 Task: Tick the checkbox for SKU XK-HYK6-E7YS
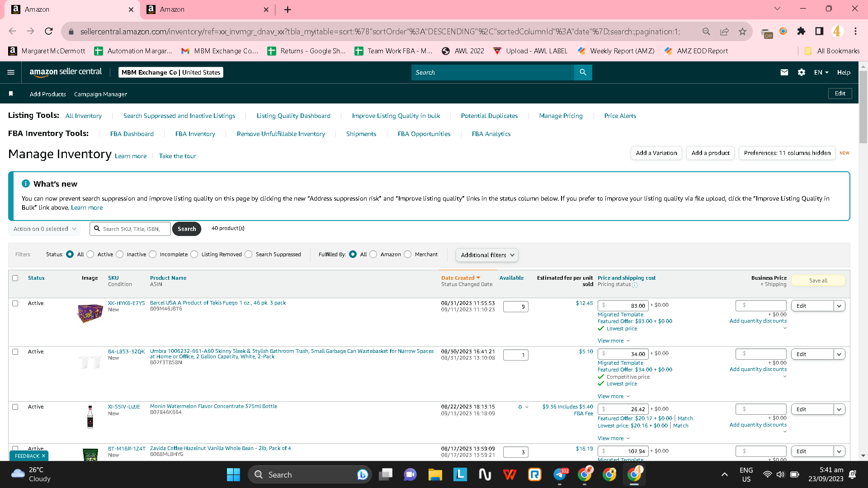pos(15,303)
